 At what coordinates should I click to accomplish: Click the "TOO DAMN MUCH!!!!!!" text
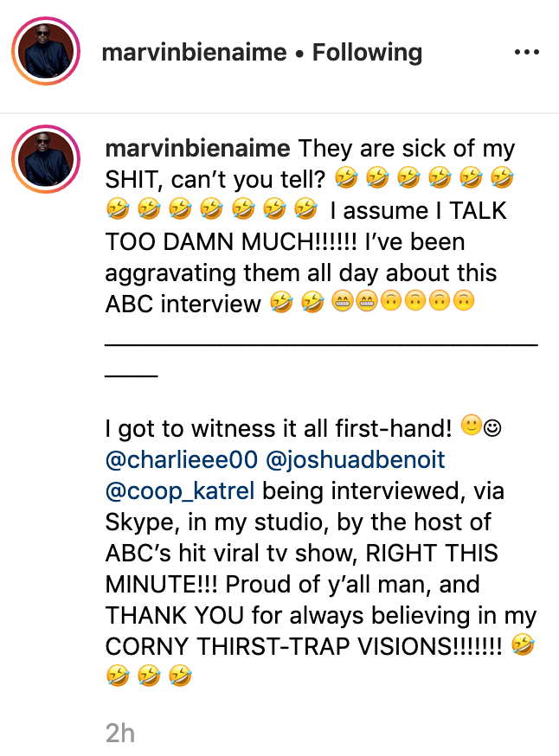[231, 242]
